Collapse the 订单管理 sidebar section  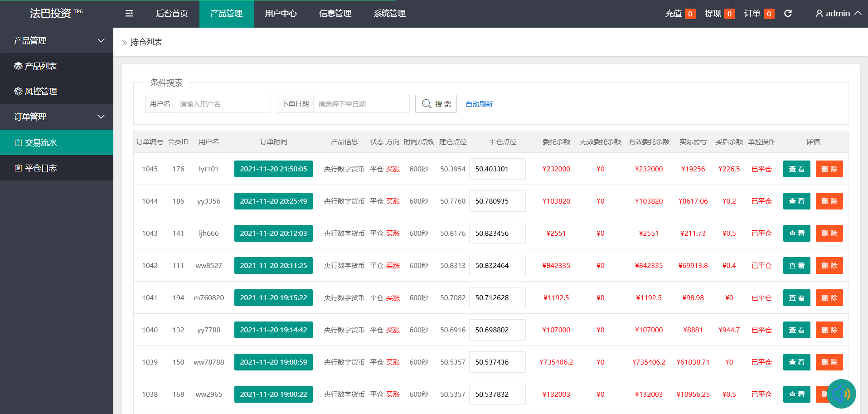(56, 117)
